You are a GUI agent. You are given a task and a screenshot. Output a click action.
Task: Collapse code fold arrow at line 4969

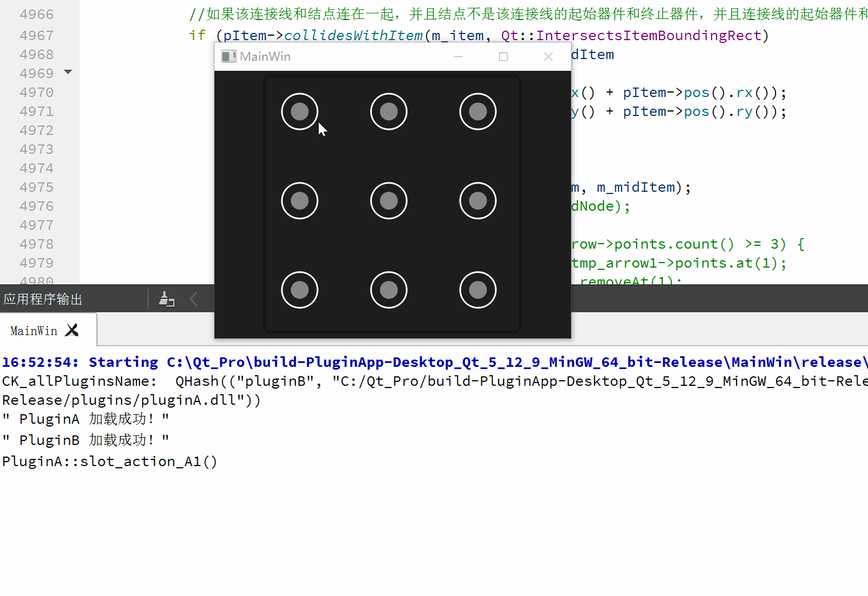[x=68, y=72]
